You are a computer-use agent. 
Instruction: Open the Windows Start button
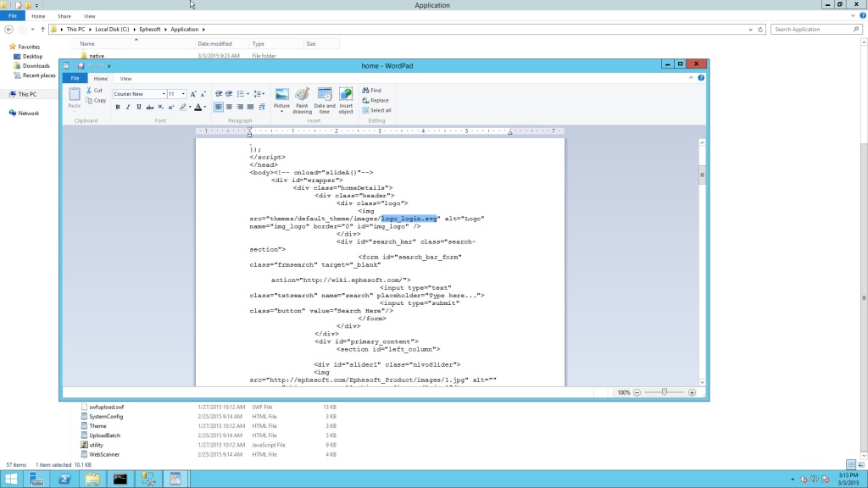tap(11, 480)
